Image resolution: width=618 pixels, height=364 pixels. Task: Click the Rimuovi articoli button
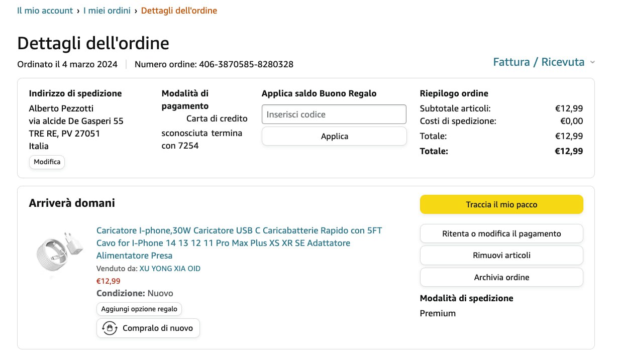(501, 255)
